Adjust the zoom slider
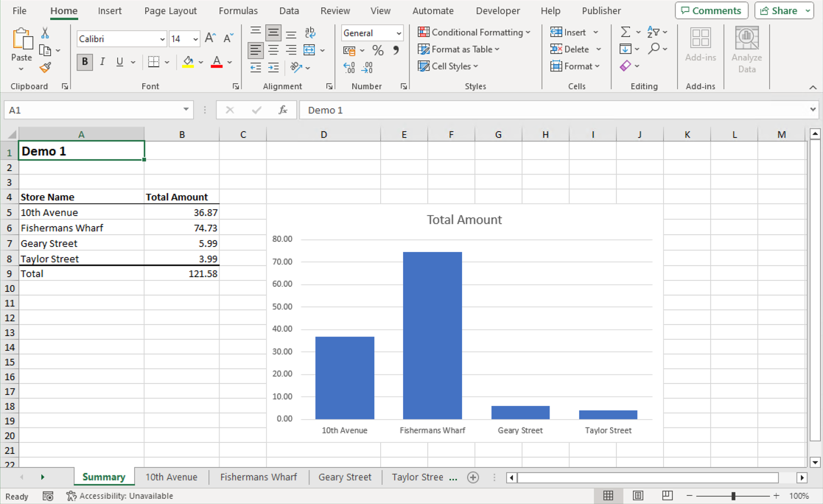 733,496
